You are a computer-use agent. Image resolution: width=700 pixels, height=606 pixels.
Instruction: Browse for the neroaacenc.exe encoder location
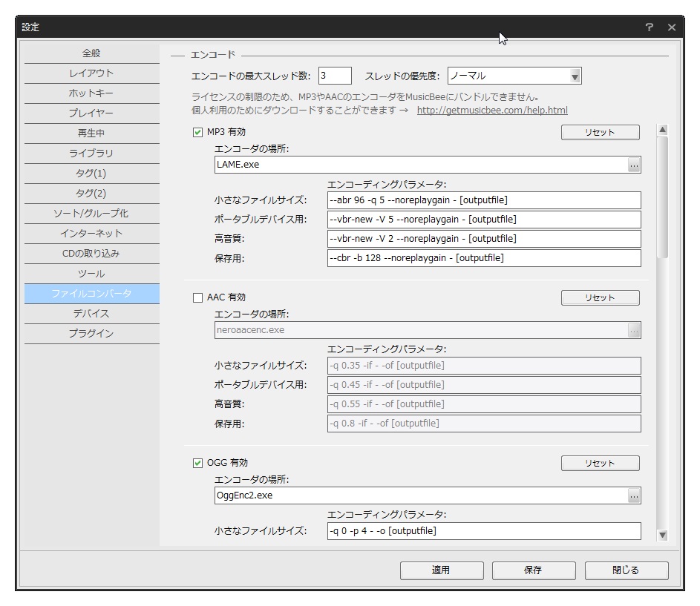click(633, 331)
